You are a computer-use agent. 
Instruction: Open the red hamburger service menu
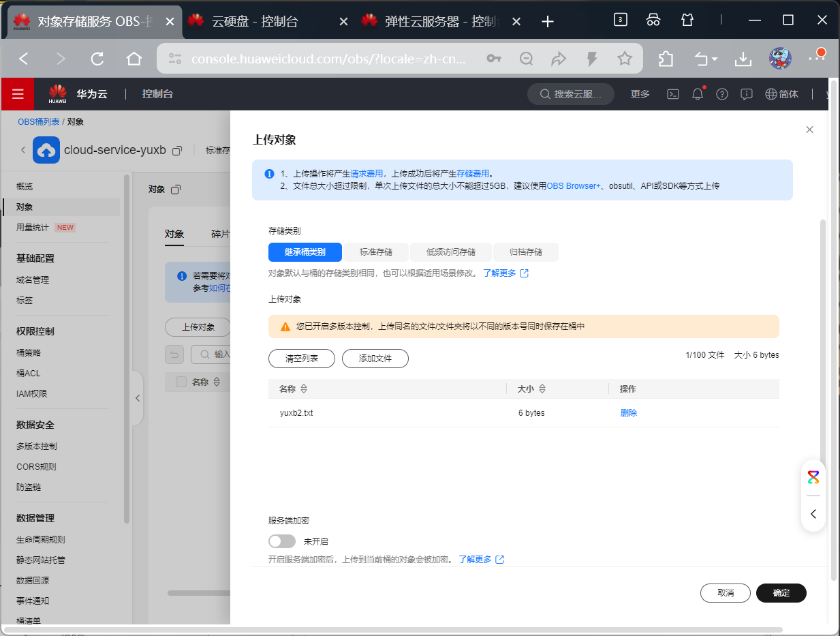click(x=18, y=94)
